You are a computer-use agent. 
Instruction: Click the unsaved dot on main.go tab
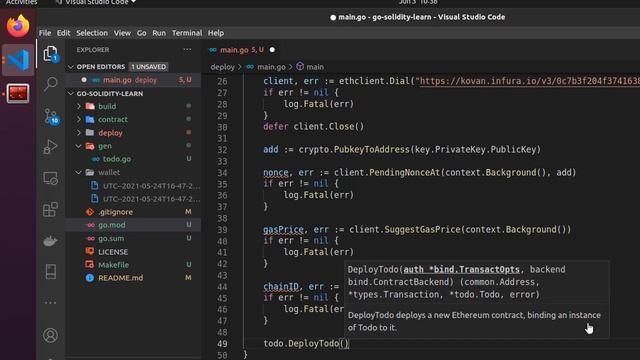272,50
